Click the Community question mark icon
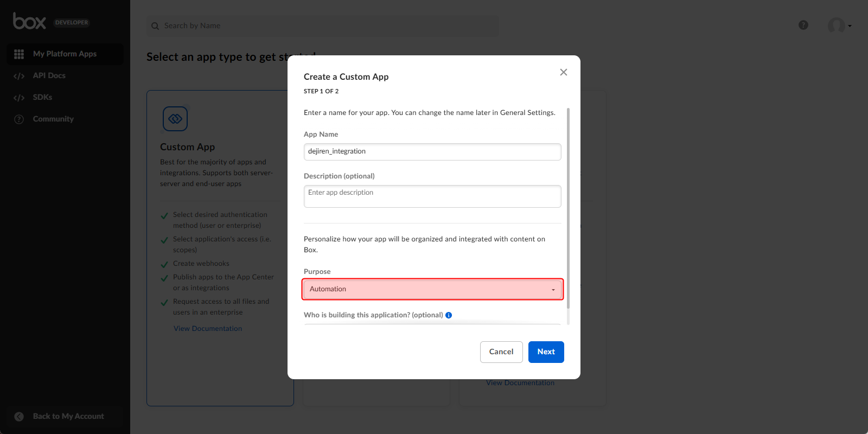868x434 pixels. tap(19, 119)
